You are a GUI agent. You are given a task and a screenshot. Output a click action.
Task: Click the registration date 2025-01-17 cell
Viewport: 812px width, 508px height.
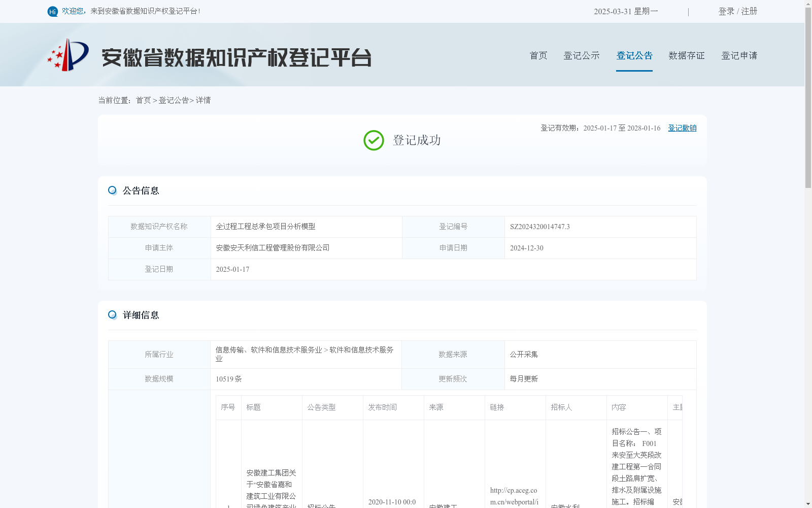pyautogui.click(x=453, y=269)
